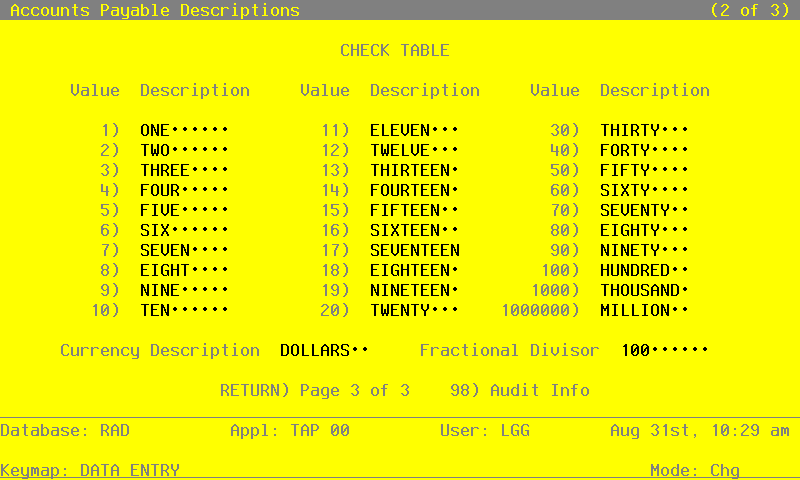
Task: Click the Fractional Divisor label
Action: pos(509,350)
